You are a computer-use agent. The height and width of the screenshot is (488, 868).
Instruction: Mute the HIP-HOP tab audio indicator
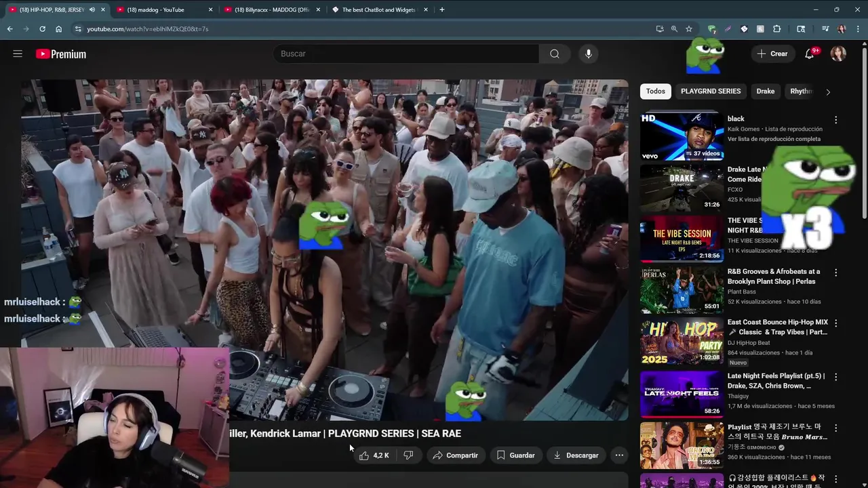92,9
